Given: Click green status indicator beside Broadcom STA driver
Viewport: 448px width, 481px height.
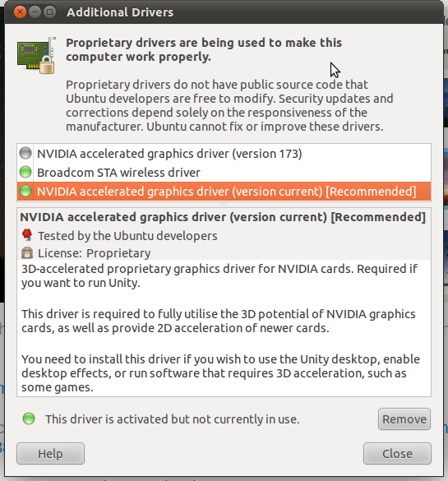Looking at the screenshot, I should coord(25,172).
